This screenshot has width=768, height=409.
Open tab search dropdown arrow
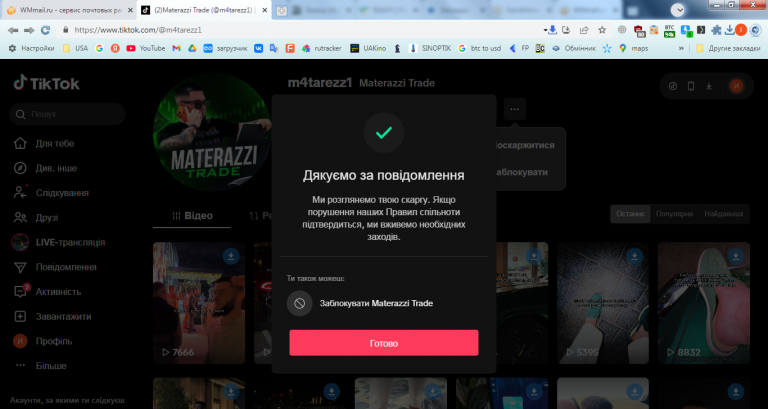677,9
